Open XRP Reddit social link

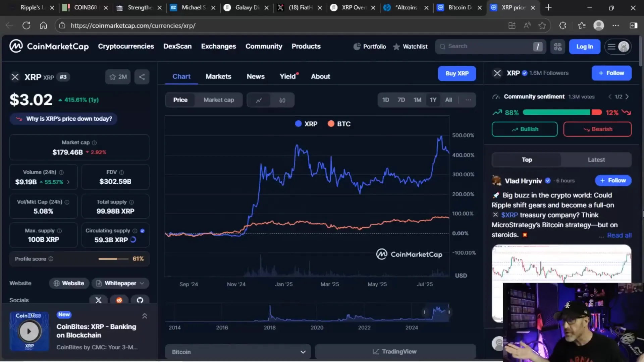click(119, 300)
